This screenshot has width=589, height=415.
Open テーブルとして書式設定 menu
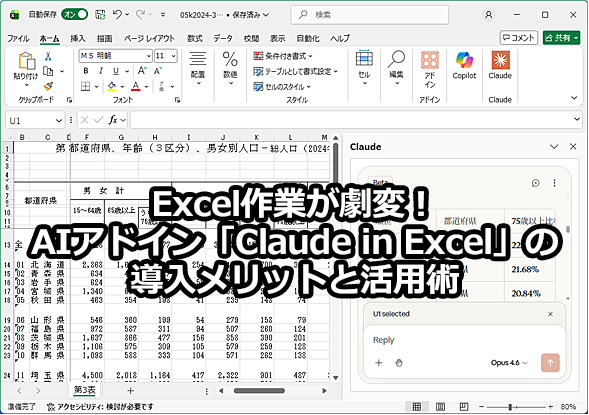[x=295, y=71]
